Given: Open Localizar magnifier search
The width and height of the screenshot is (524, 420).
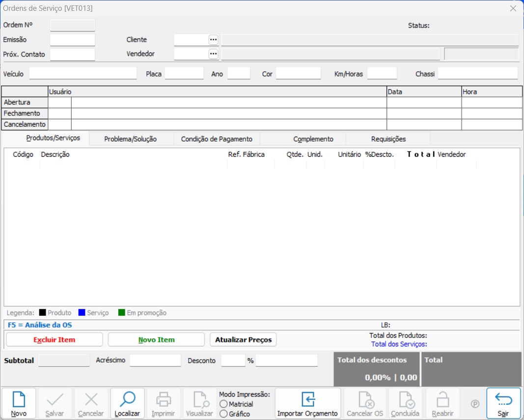Looking at the screenshot, I should click(127, 399).
